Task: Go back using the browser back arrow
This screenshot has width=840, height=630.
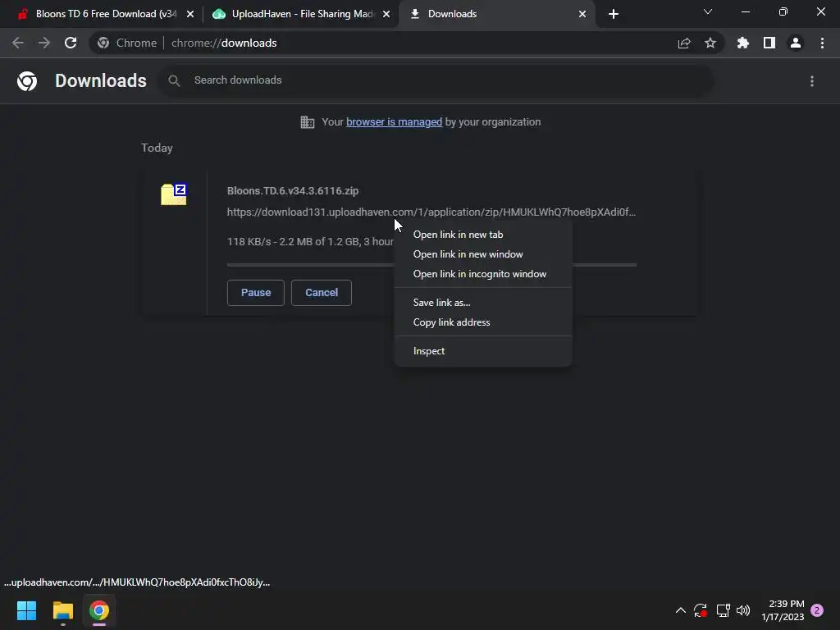Action: tap(18, 43)
